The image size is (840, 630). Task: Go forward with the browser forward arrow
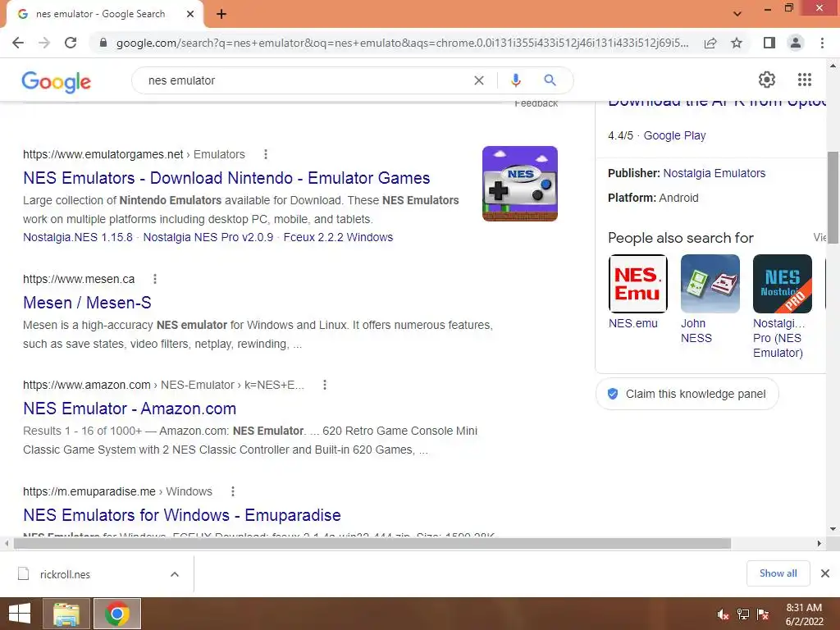point(44,43)
